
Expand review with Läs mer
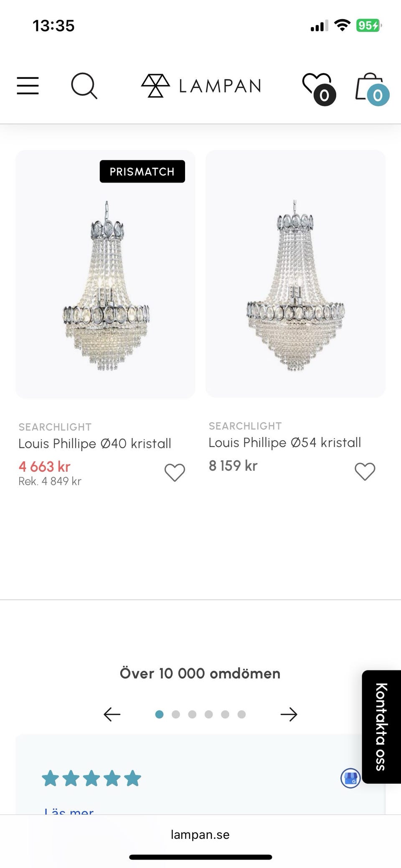[69, 810]
